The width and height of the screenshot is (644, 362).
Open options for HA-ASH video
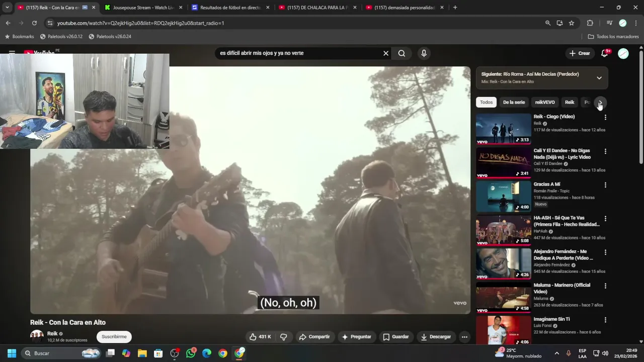(605, 219)
